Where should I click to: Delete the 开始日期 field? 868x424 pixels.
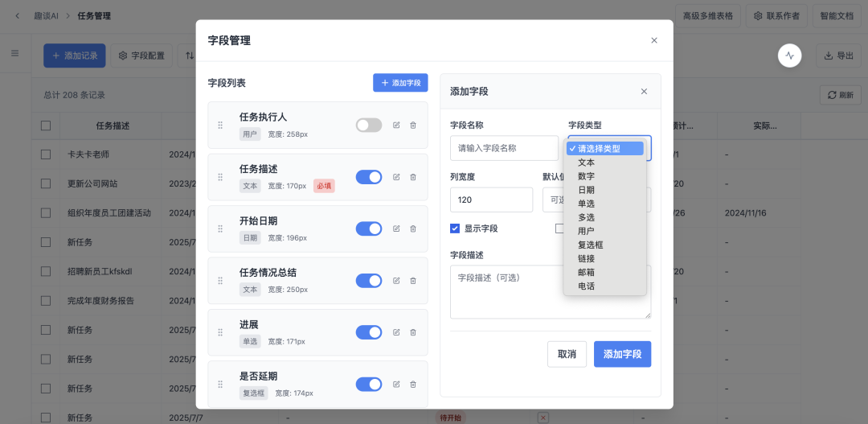[x=413, y=229]
